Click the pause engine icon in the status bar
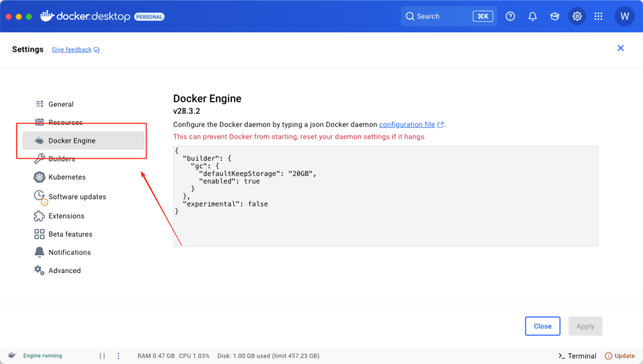The image size is (643, 364). click(x=102, y=356)
